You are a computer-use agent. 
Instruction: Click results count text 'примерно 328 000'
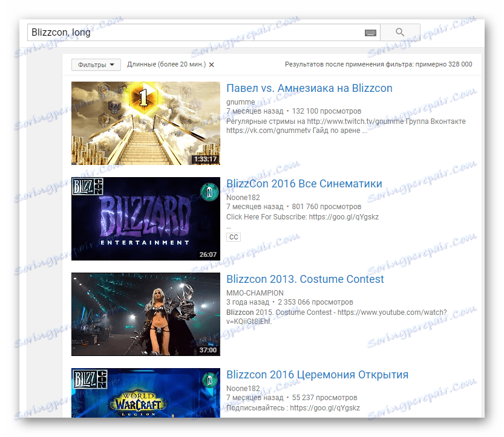pyautogui.click(x=443, y=64)
